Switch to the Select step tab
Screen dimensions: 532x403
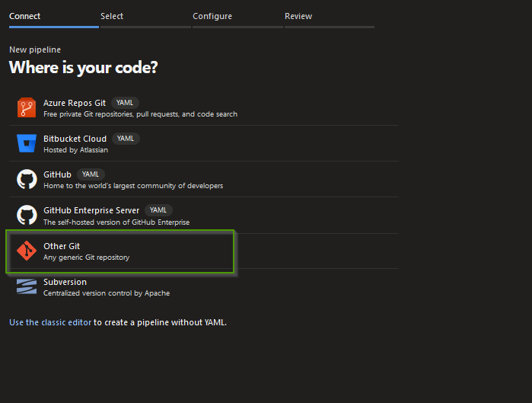point(112,16)
